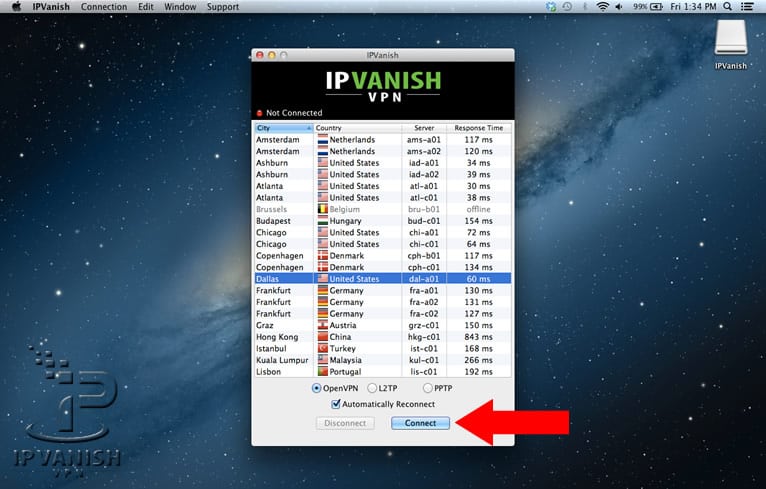Click the US flag in iad-a01 row
This screenshot has width=766, height=489.
322,163
